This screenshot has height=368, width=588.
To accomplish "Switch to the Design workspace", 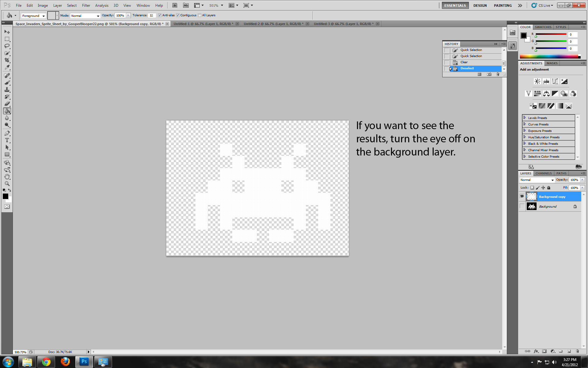I will 480,6.
